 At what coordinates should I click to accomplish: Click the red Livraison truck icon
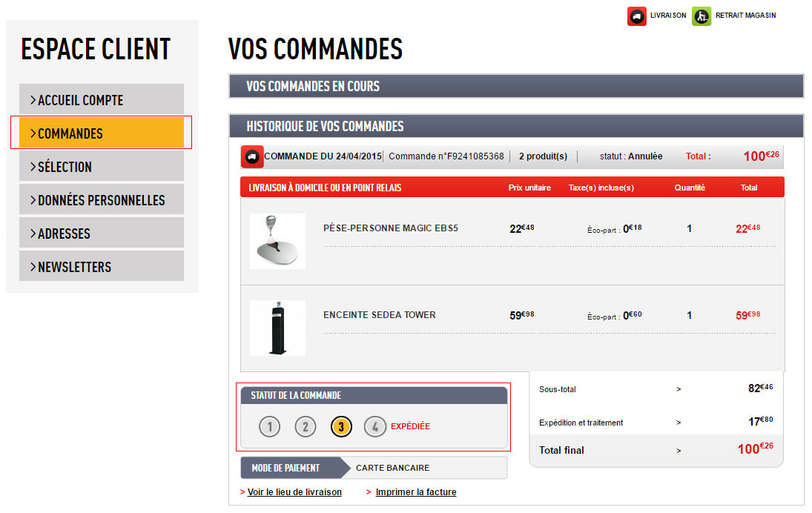point(636,16)
